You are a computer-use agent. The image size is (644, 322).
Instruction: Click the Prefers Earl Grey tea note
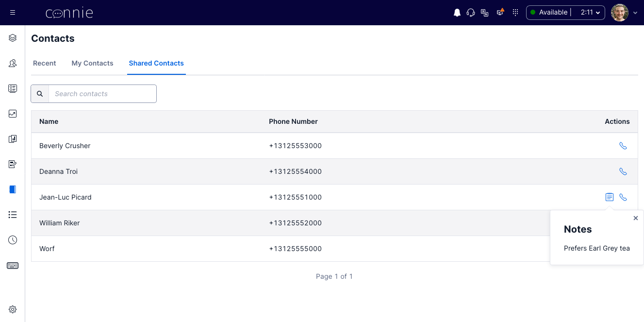pyautogui.click(x=597, y=248)
